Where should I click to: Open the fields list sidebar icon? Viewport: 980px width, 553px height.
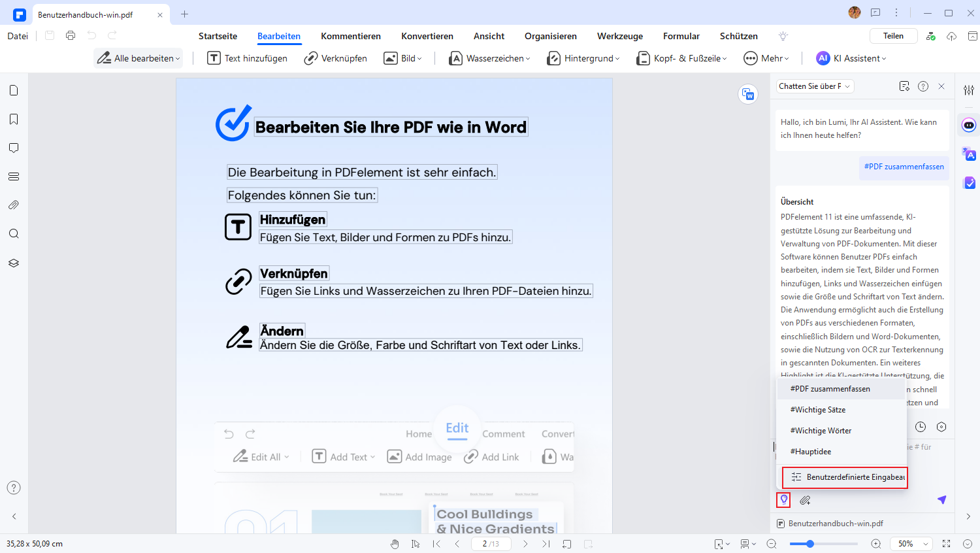pyautogui.click(x=14, y=176)
